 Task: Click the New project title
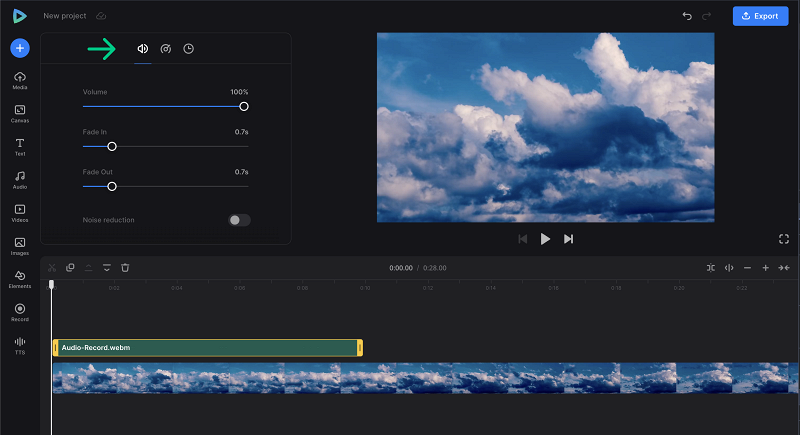65,16
